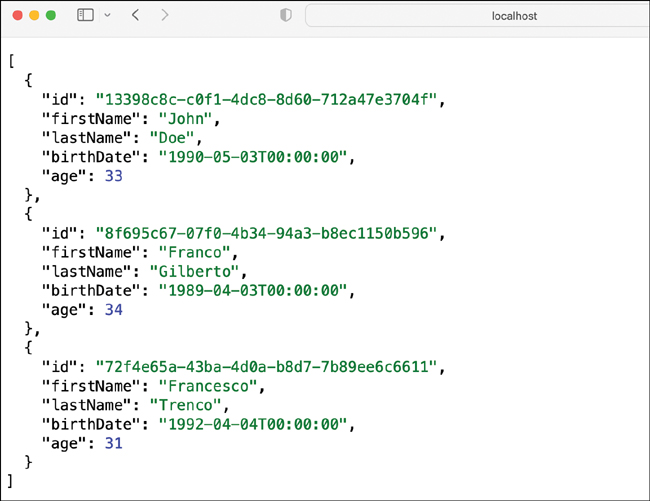This screenshot has height=501, width=650.
Task: Click the lastName value "Gilberto"
Action: 196,271
